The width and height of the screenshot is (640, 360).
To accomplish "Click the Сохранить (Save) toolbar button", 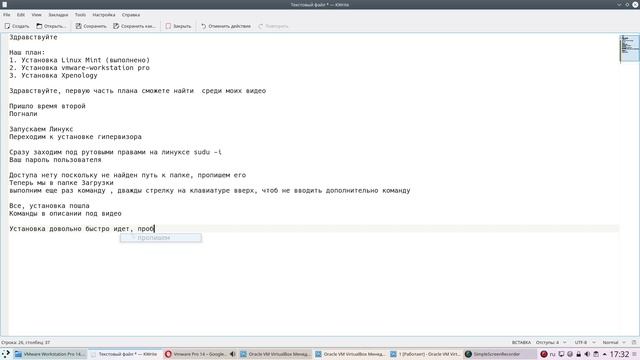I will pyautogui.click(x=91, y=26).
